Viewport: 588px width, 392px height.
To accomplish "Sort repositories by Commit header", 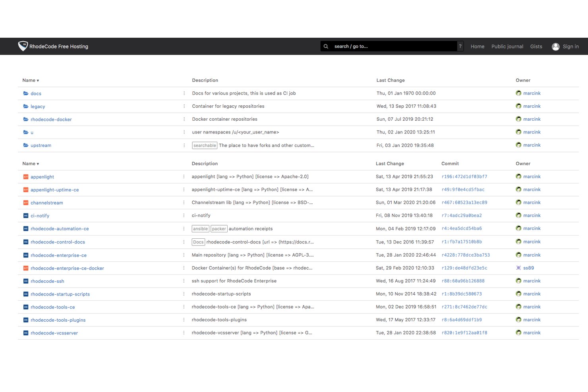I will [450, 164].
